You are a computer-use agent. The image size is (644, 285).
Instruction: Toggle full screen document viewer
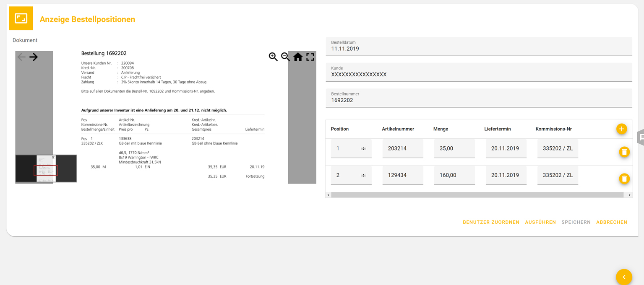click(x=310, y=57)
